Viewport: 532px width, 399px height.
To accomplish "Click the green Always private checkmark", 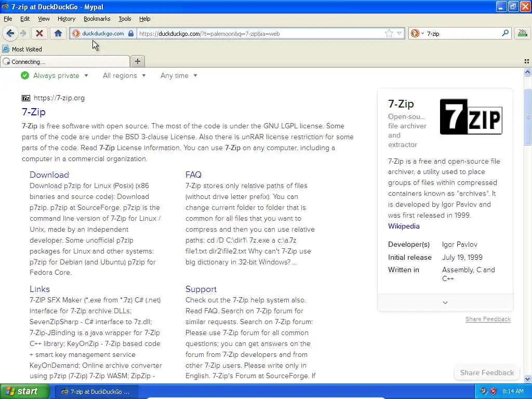I will [x=25, y=75].
